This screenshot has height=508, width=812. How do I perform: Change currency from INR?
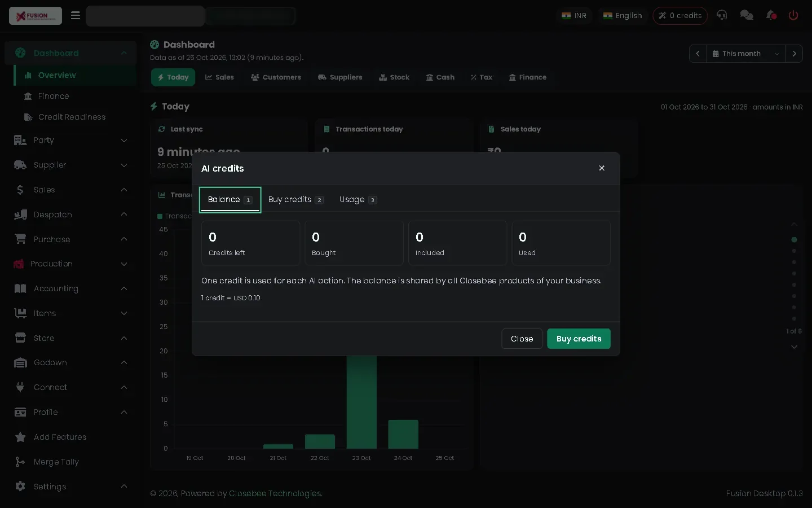574,16
